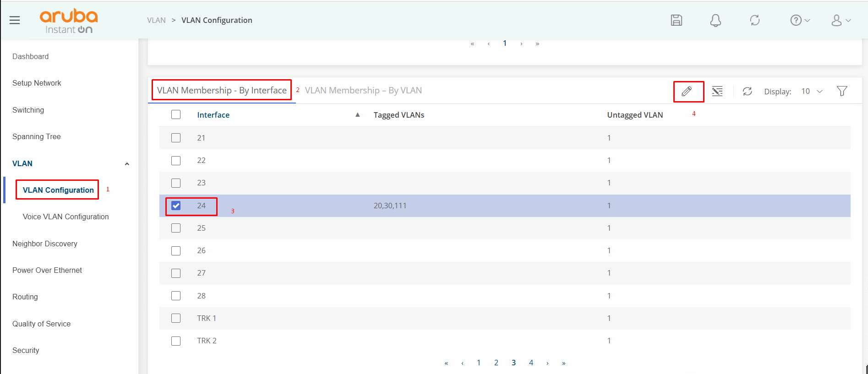Tick the checkbox for interface 21
This screenshot has height=374, width=868.
click(176, 138)
